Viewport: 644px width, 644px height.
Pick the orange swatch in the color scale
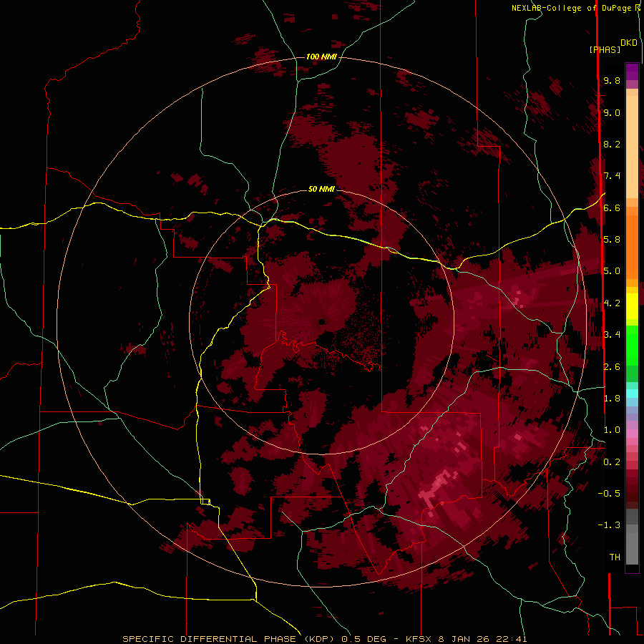tap(632, 246)
